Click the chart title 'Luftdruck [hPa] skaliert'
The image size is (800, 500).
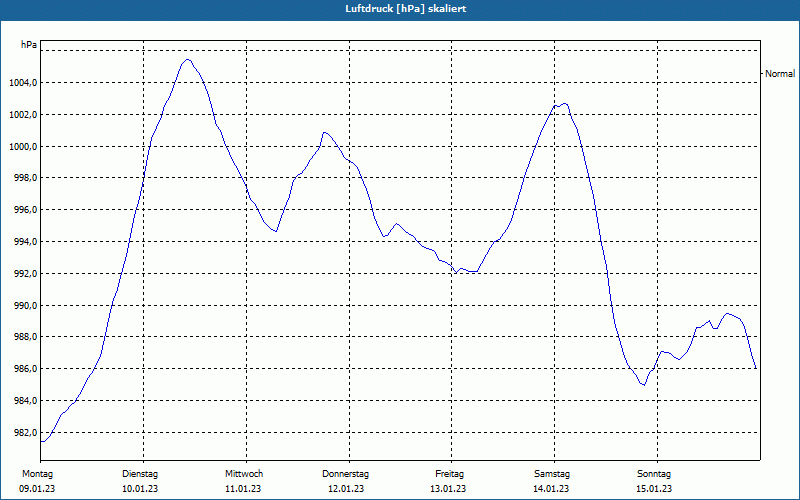405,9
